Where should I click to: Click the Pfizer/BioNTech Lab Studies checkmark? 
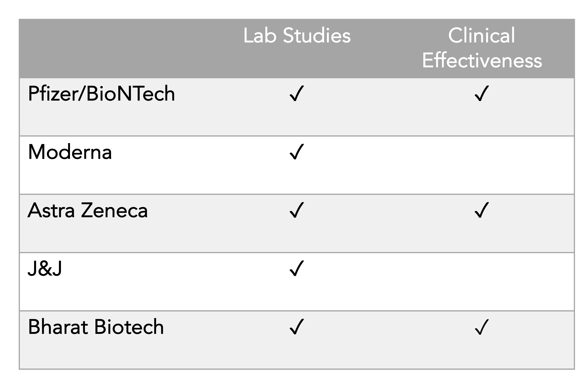297,94
